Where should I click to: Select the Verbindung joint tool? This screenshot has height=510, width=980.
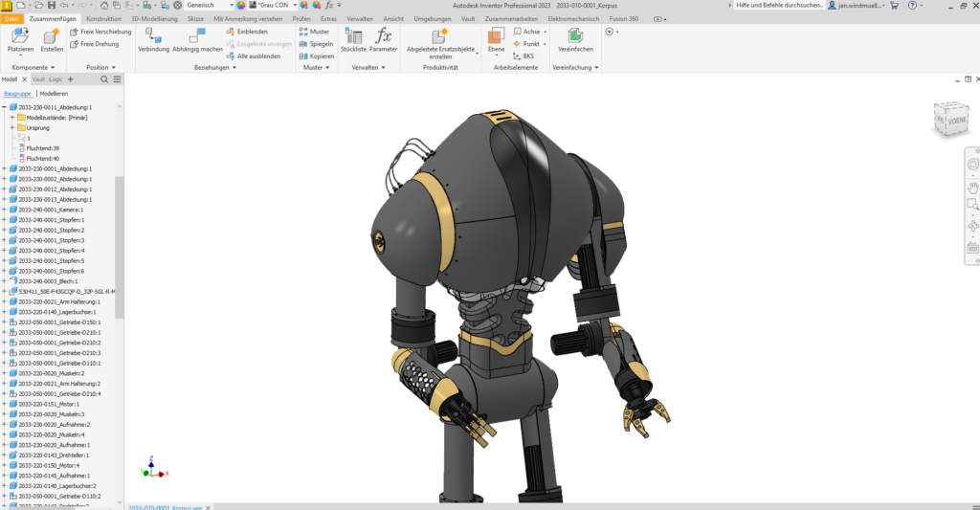coord(153,40)
